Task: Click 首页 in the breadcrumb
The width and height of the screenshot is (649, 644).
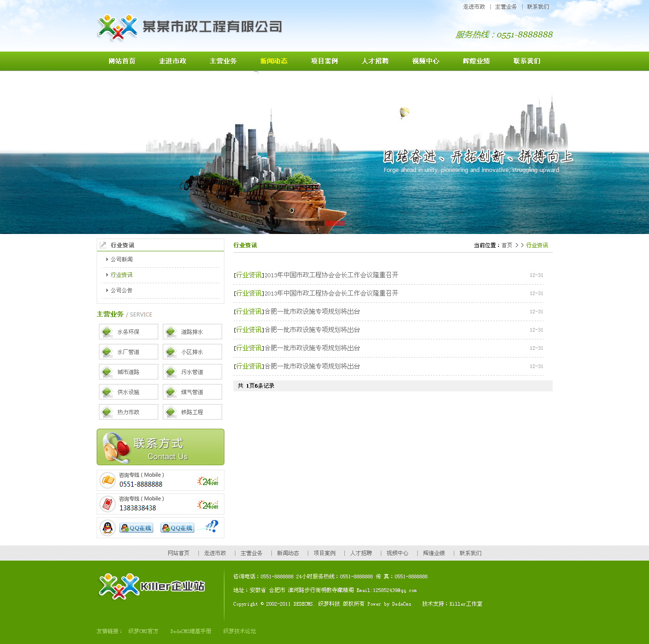Action: [507, 245]
